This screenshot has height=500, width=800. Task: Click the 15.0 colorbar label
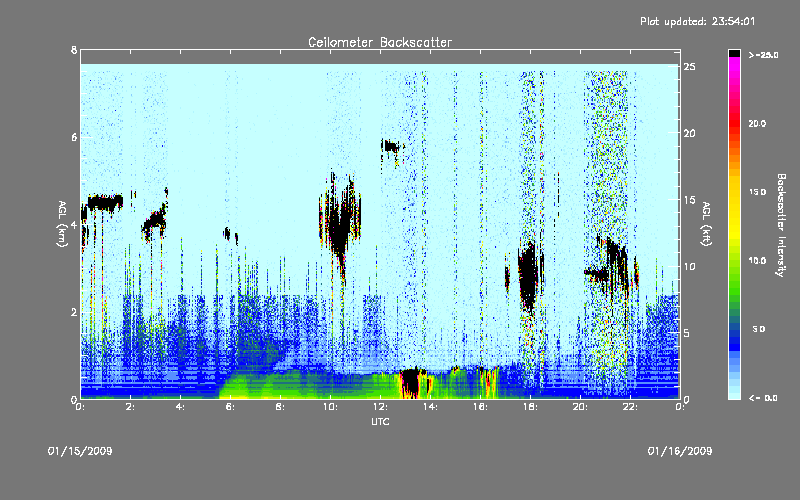click(x=758, y=192)
